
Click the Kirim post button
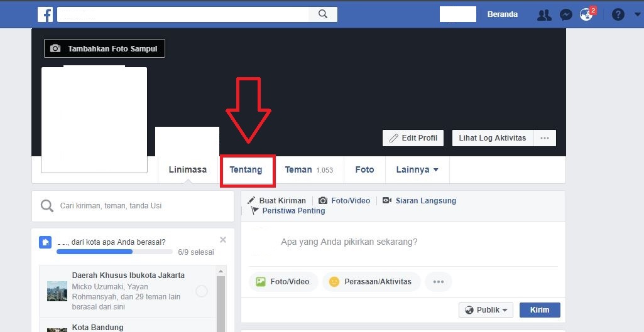[540, 310]
